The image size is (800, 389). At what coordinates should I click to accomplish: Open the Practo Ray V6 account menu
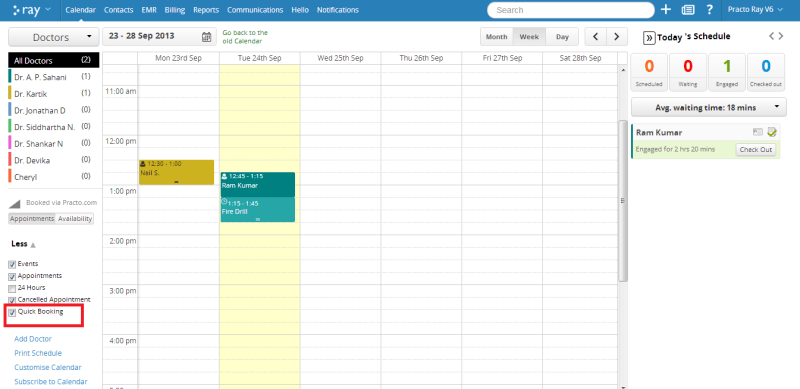click(x=755, y=10)
